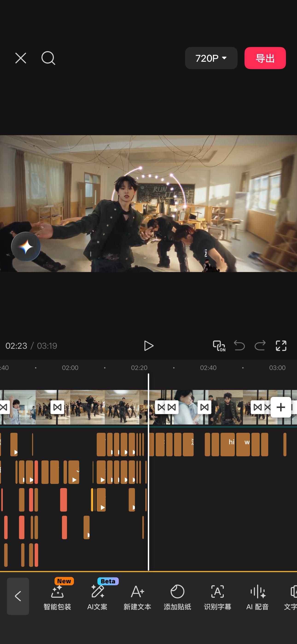Select the text segment labeled "hi"
Viewport: 297px width, 644px height.
tap(227, 445)
